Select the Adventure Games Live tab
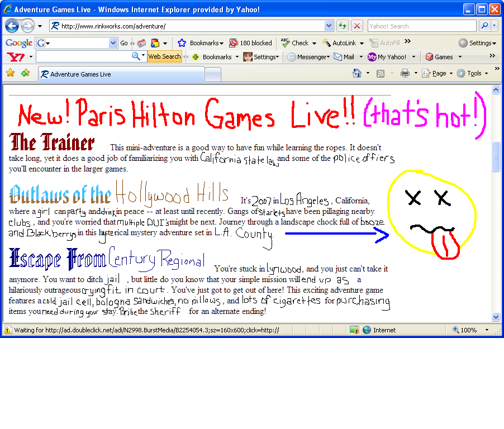 click(x=121, y=74)
